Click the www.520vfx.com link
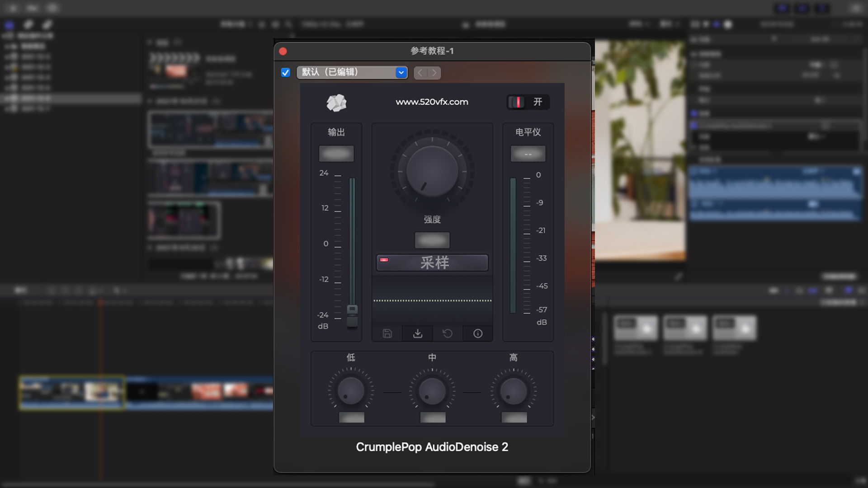The height and width of the screenshot is (488, 868). tap(432, 102)
